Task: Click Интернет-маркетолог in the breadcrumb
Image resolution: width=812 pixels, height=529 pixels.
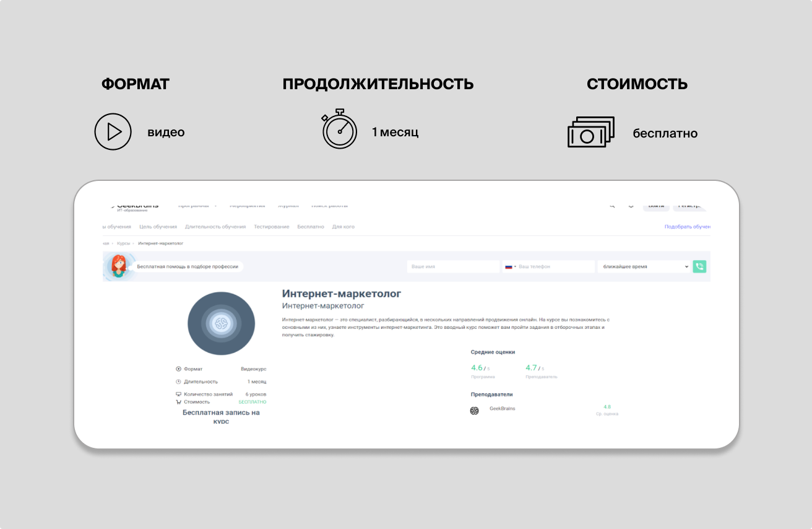Action: pyautogui.click(x=160, y=243)
